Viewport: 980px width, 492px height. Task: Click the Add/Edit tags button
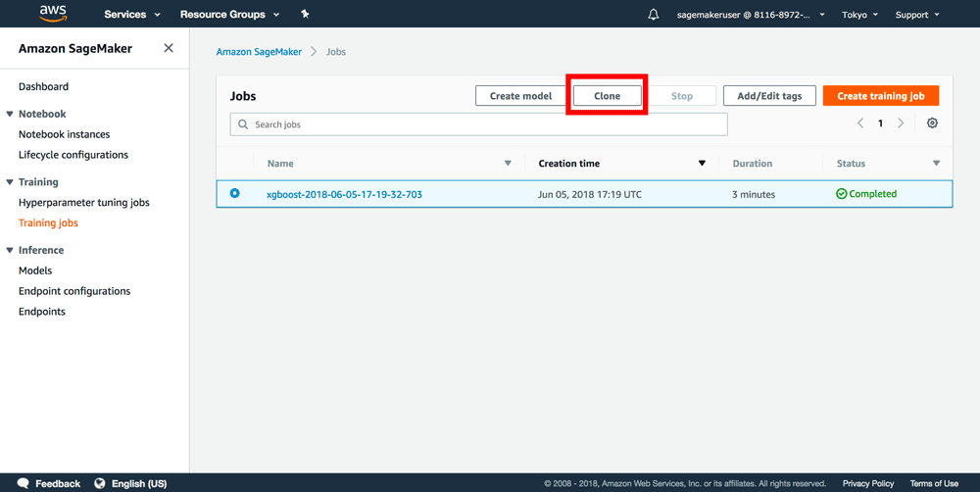[769, 96]
